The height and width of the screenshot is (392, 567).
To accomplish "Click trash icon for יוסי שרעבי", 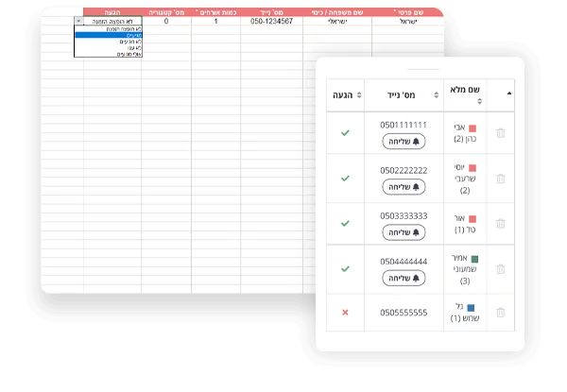I will click(501, 178).
